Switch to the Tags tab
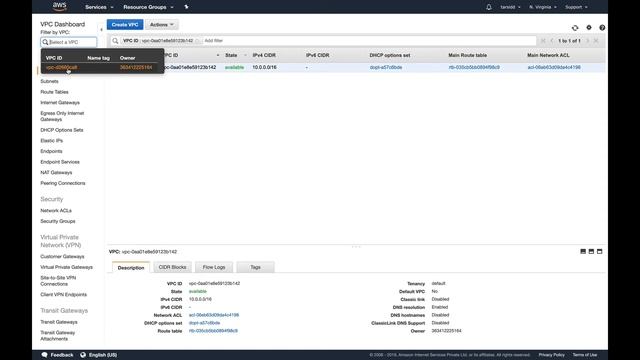Image resolution: width=640 pixels, height=360 pixels. (256, 267)
